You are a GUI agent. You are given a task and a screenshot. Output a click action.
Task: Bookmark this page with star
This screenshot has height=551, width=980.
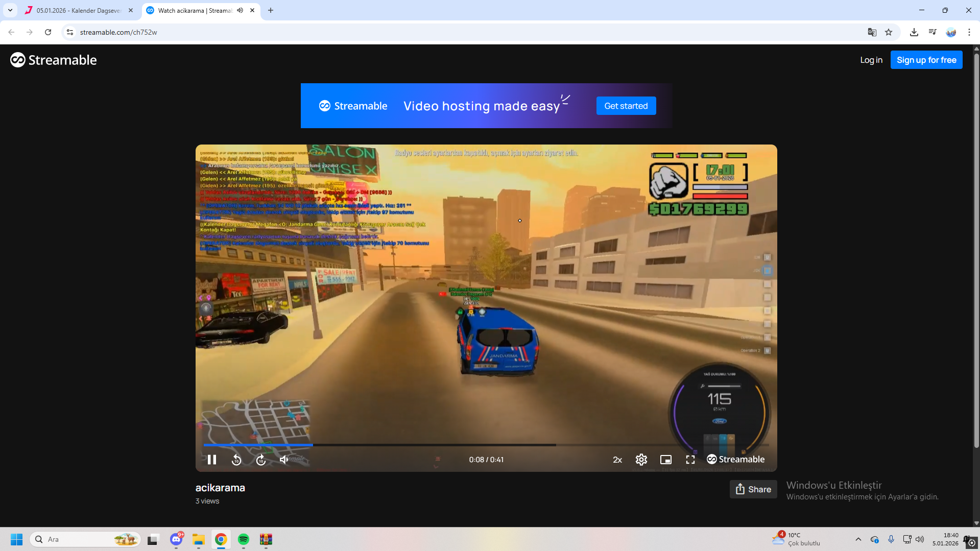(x=889, y=32)
